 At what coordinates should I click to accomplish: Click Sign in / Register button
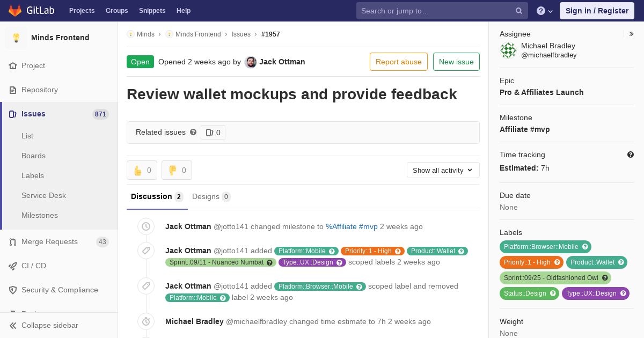597,11
